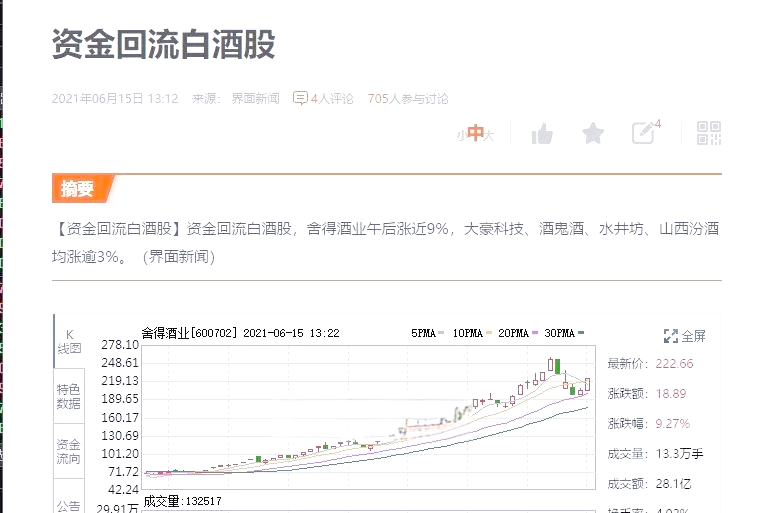Image resolution: width=758 pixels, height=513 pixels.
Task: Set font size to medium 中
Action: coord(476,133)
